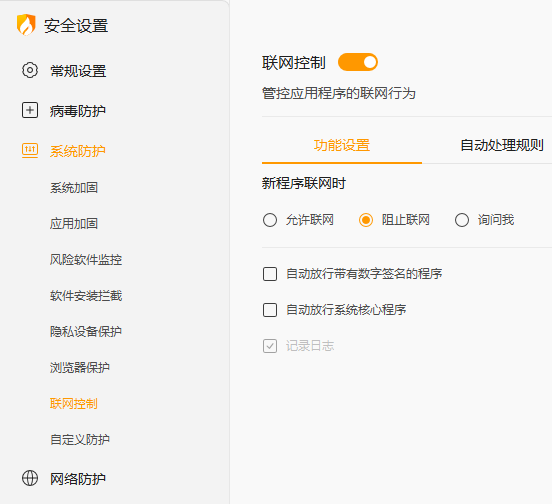Go to 系统加固 settings
The height and width of the screenshot is (504, 552).
click(x=74, y=188)
